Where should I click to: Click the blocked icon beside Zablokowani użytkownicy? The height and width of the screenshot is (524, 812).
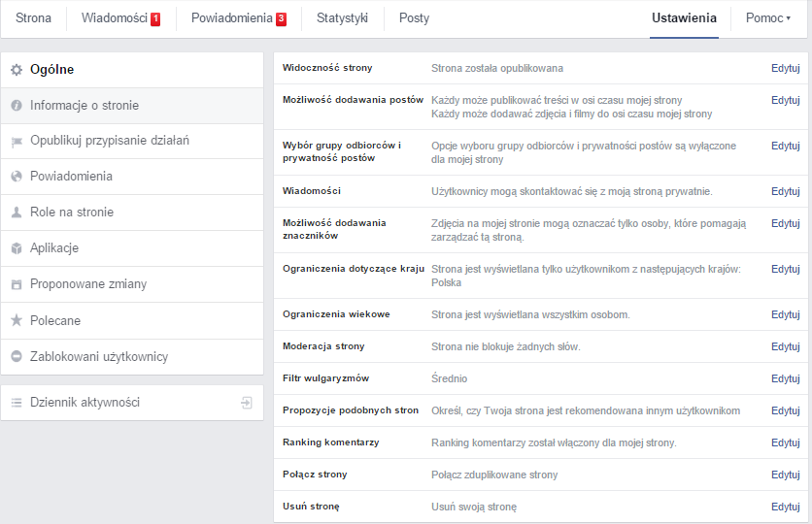tap(17, 356)
